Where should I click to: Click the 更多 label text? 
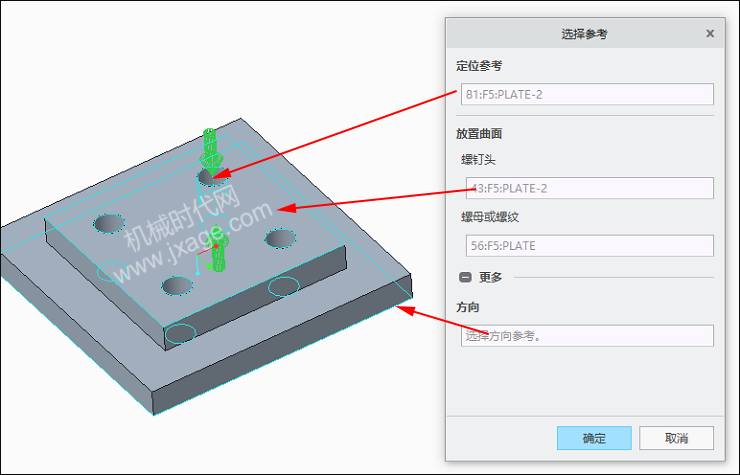[x=490, y=277]
